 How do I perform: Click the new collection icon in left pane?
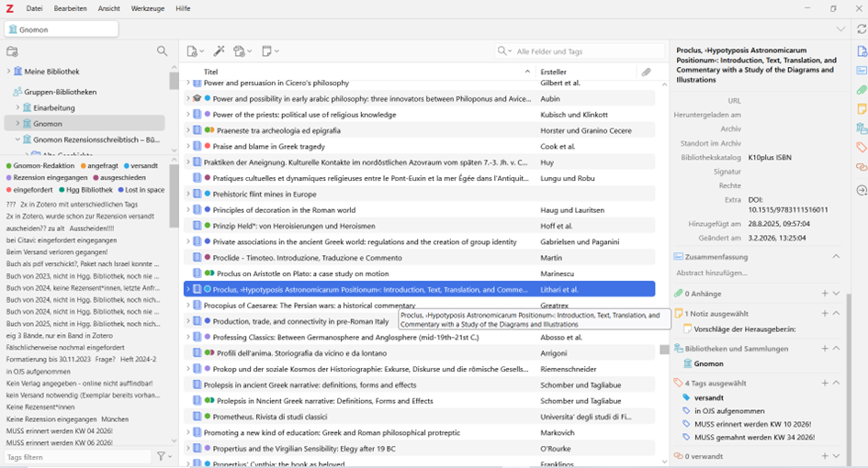[12, 51]
